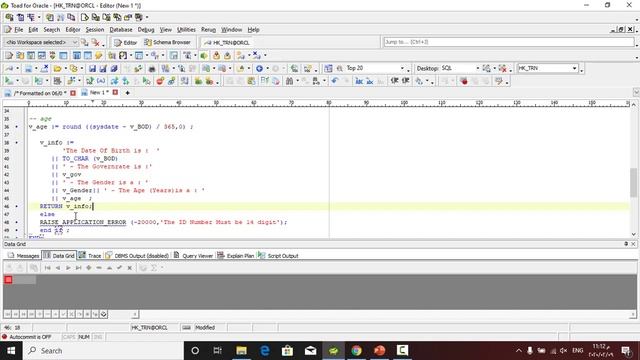Open Chrome from the taskbar
Image resolution: width=640 pixels, height=360 pixels.
(356, 351)
